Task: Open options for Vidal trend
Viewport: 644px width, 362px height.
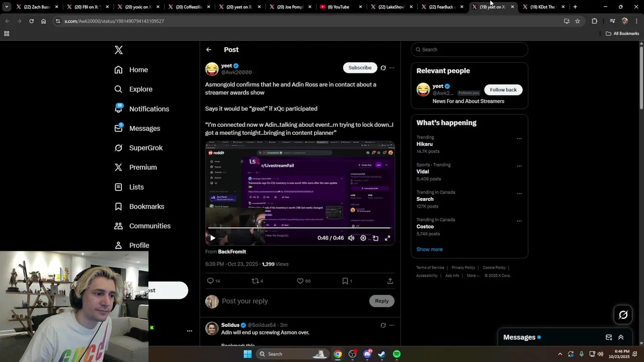Action: 519,166
